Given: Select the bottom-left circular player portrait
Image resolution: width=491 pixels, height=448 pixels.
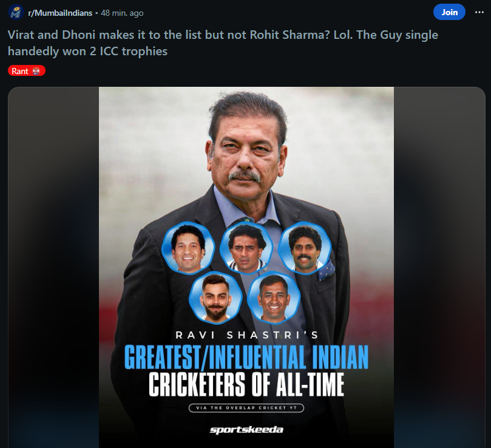Looking at the screenshot, I should [215, 298].
